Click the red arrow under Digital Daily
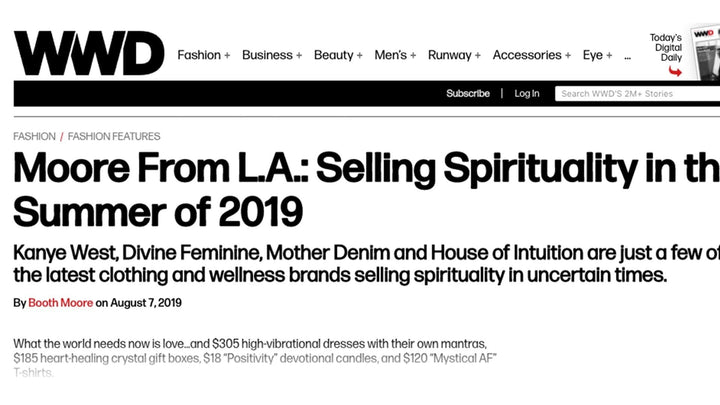The image size is (720, 405). 675,72
